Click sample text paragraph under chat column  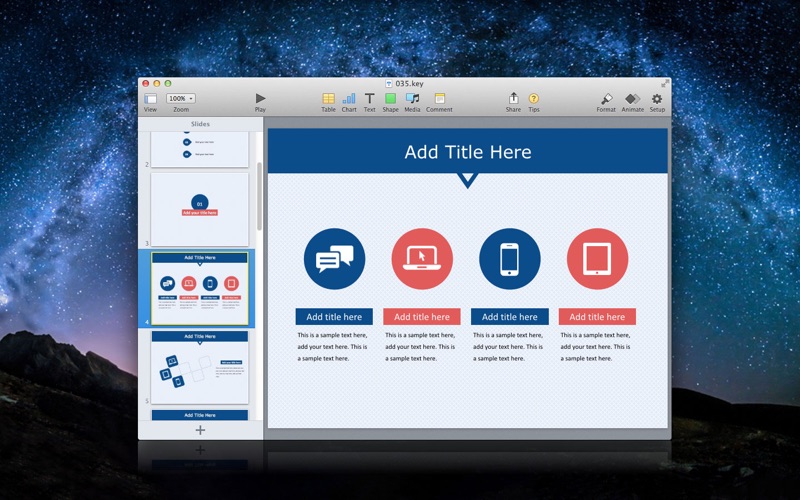[x=332, y=347]
